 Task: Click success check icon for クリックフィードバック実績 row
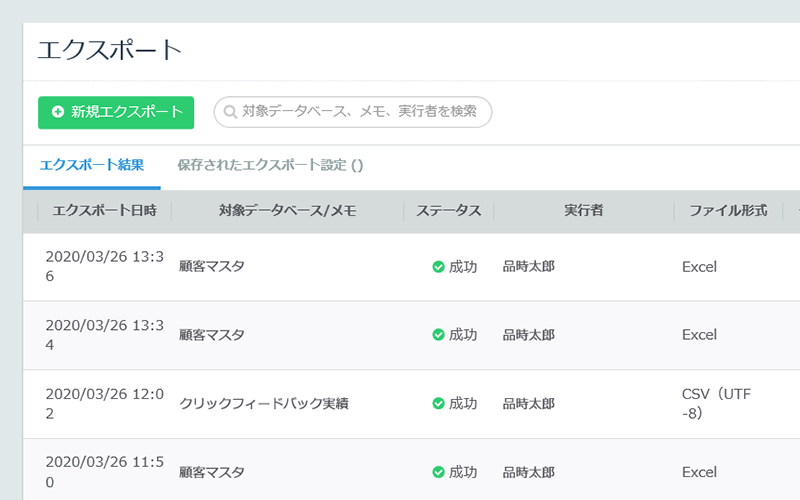coord(438,404)
